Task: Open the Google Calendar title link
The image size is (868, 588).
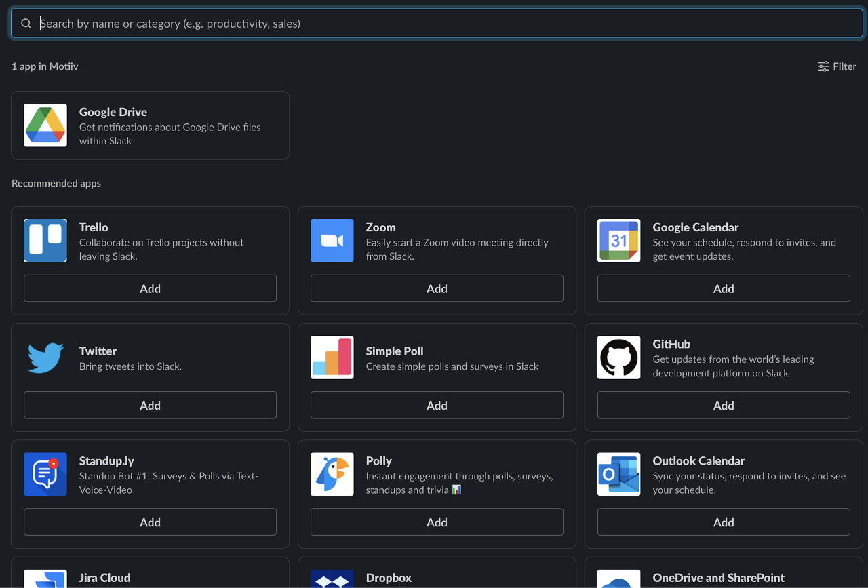Action: (x=696, y=227)
